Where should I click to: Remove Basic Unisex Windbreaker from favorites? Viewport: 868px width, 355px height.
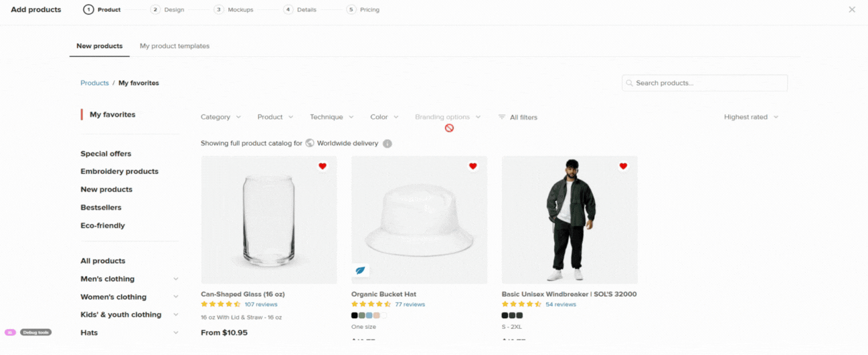(x=623, y=166)
